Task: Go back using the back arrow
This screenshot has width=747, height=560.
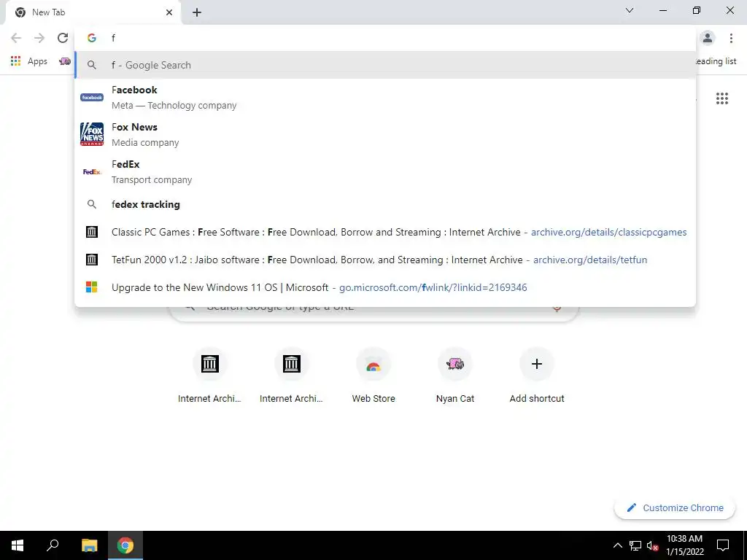Action: (16, 38)
